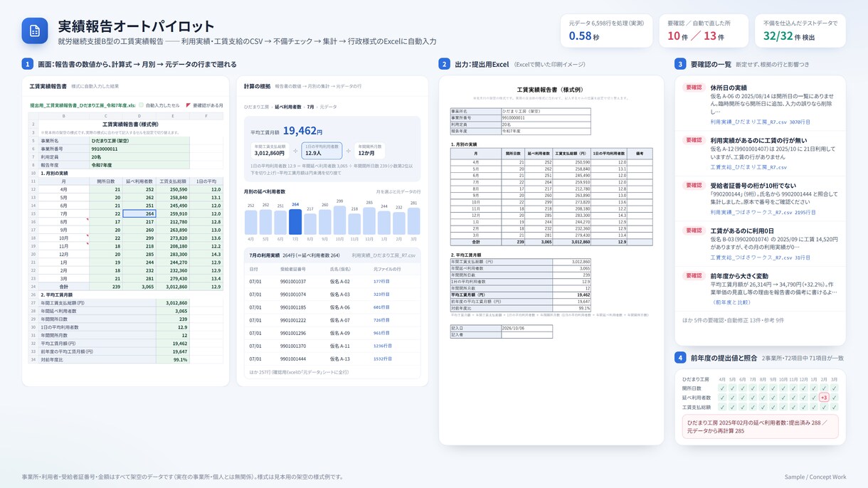Click the ひだまり工房 breadcrumb item
Screen dimensions: 868x488
click(x=256, y=106)
